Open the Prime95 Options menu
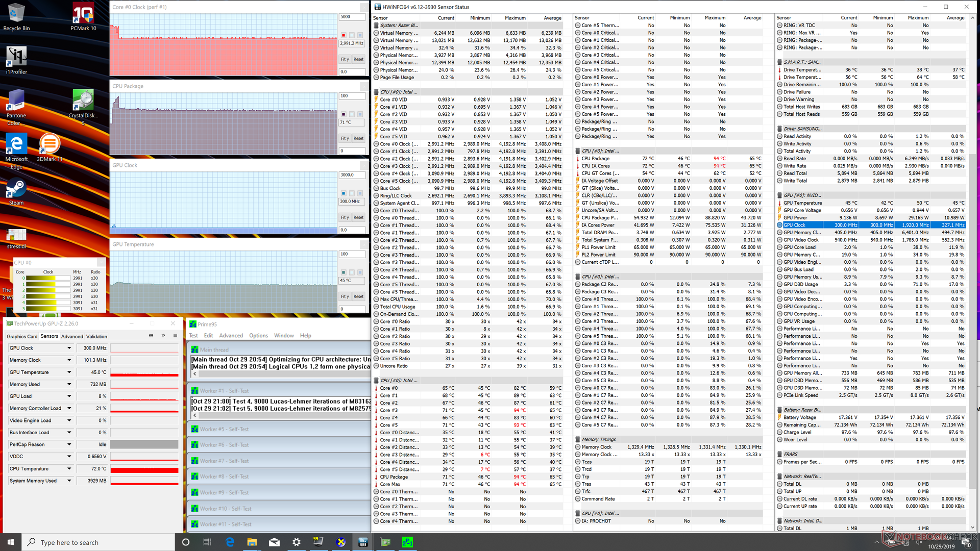Viewport: 980px width, 551px height. [258, 336]
